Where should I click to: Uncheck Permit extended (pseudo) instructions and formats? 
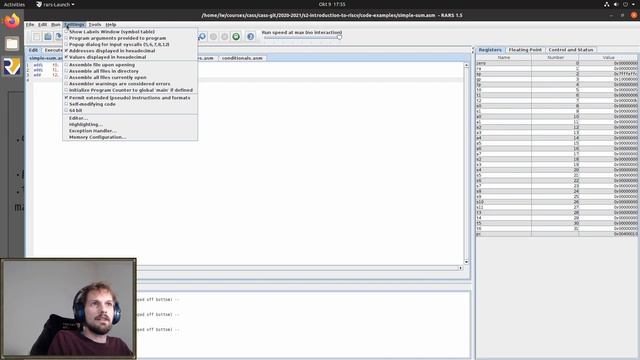130,98
